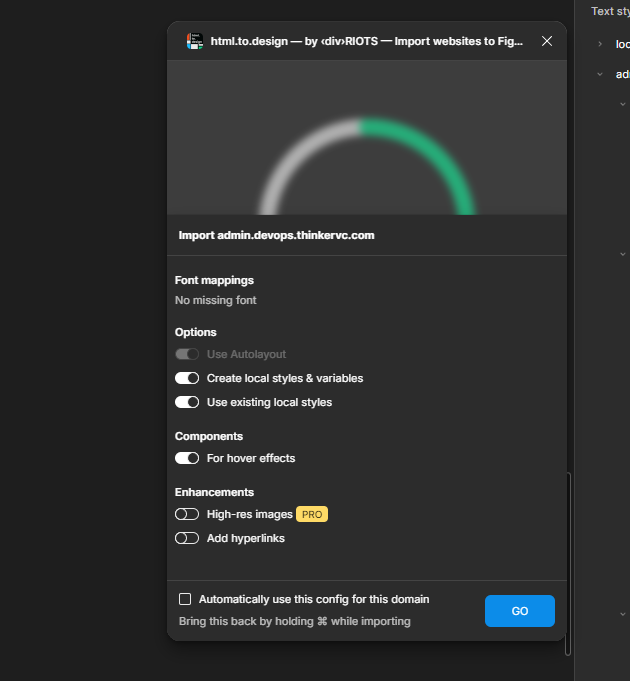Click the Font mappings heading

point(214,280)
